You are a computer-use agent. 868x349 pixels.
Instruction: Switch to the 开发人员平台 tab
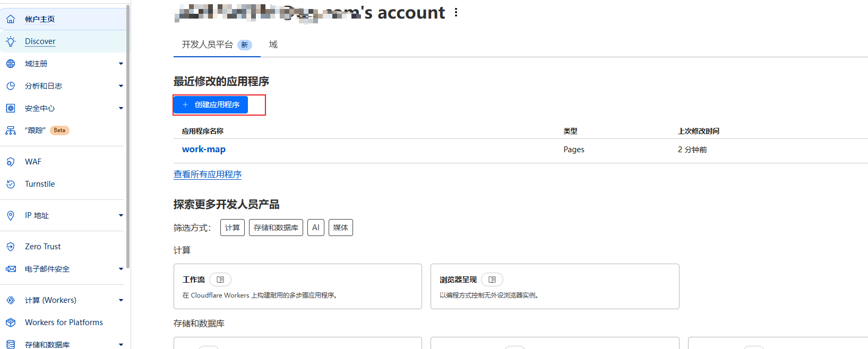point(217,45)
